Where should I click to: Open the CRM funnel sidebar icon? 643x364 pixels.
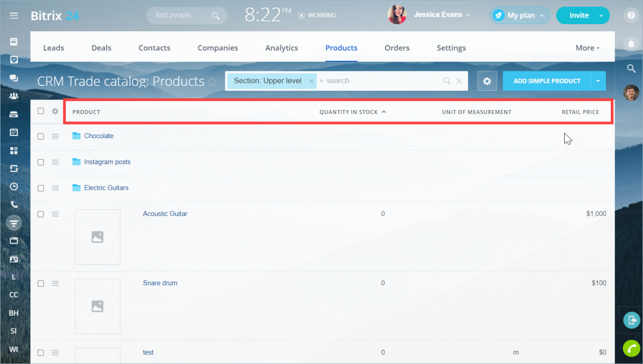click(x=14, y=222)
